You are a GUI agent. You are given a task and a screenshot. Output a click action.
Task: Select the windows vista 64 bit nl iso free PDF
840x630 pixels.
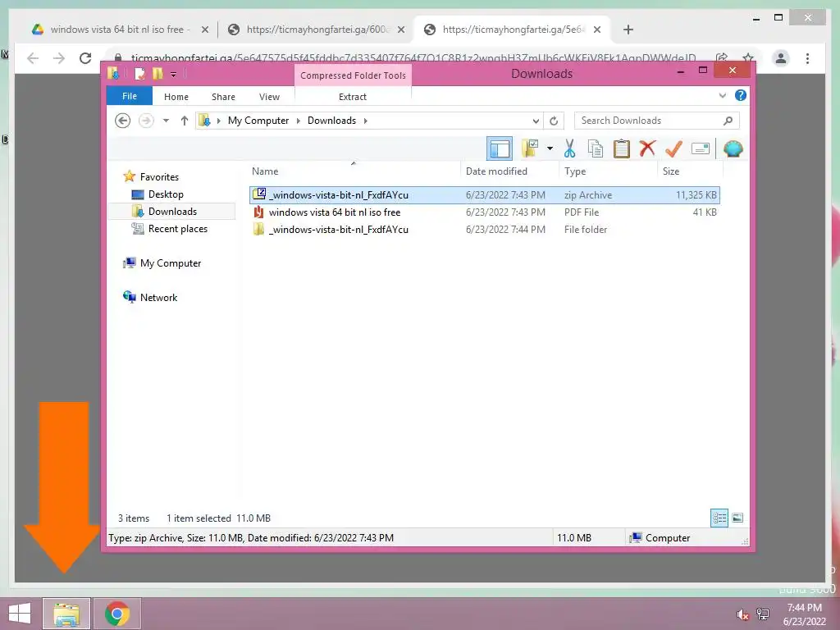pos(485,212)
